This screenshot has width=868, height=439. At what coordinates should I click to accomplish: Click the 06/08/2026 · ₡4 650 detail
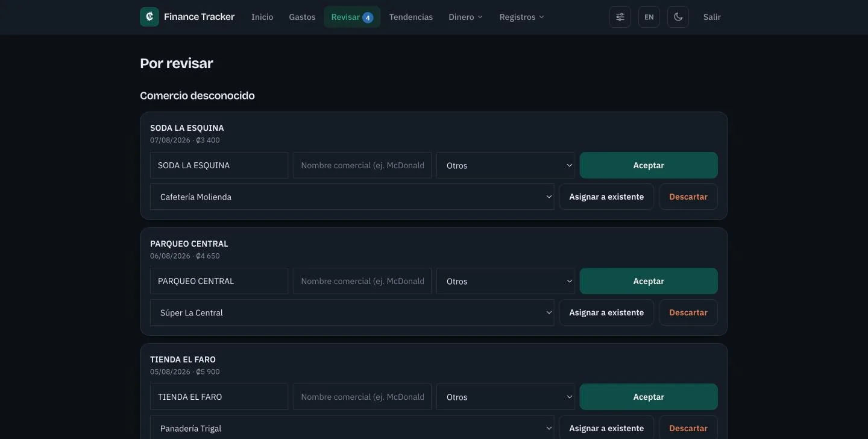click(185, 256)
